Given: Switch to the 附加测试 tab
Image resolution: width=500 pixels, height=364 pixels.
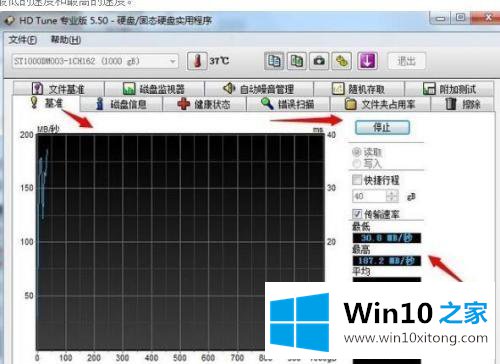Looking at the screenshot, I should tap(449, 89).
